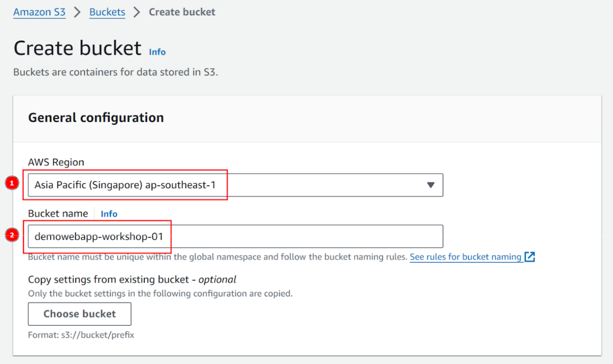This screenshot has width=613, height=364.
Task: Focus the Bucket name input field
Action: (235, 236)
